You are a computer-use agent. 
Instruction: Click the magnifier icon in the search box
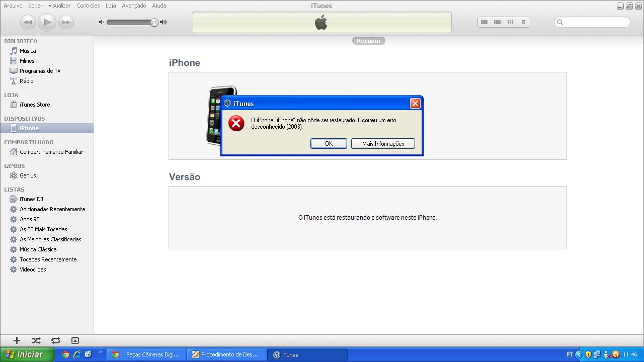560,22
